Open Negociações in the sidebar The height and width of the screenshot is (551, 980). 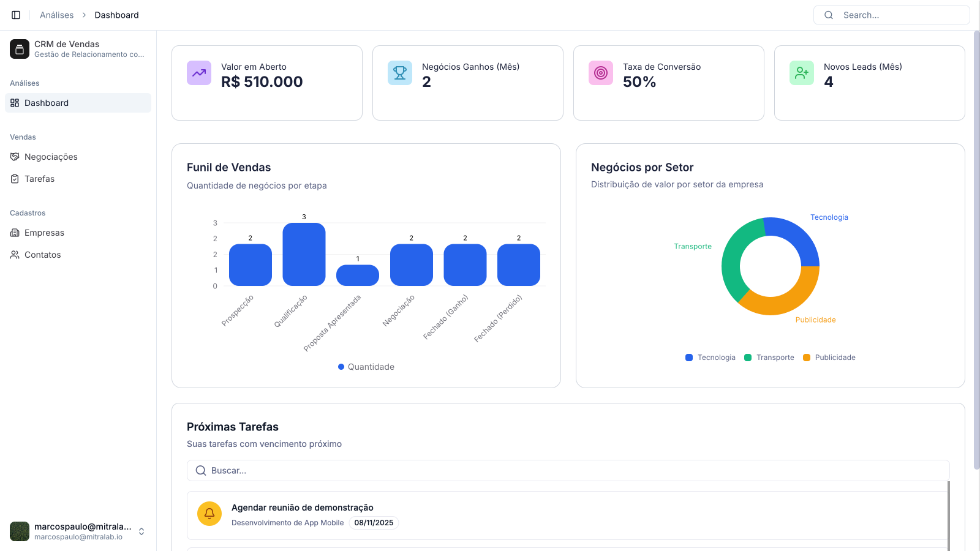point(51,157)
